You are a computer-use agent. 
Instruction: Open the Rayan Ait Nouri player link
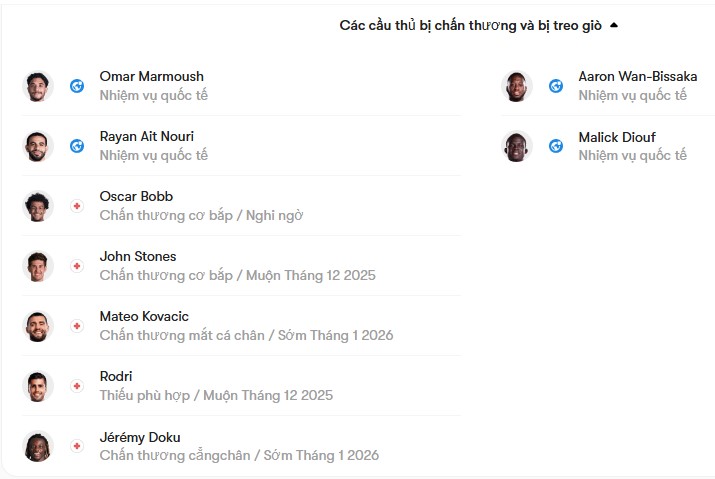coord(147,136)
